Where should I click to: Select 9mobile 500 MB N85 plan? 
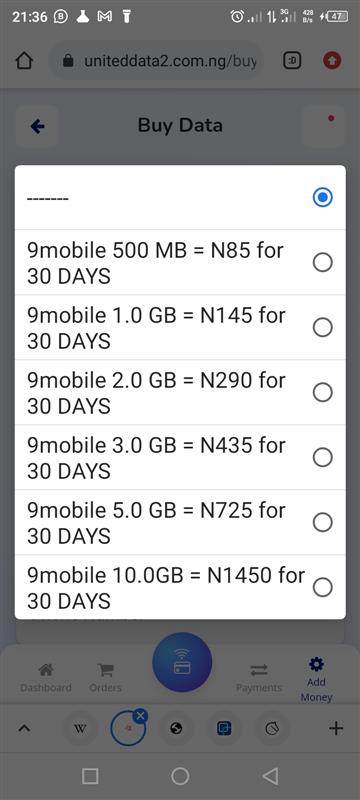180,263
